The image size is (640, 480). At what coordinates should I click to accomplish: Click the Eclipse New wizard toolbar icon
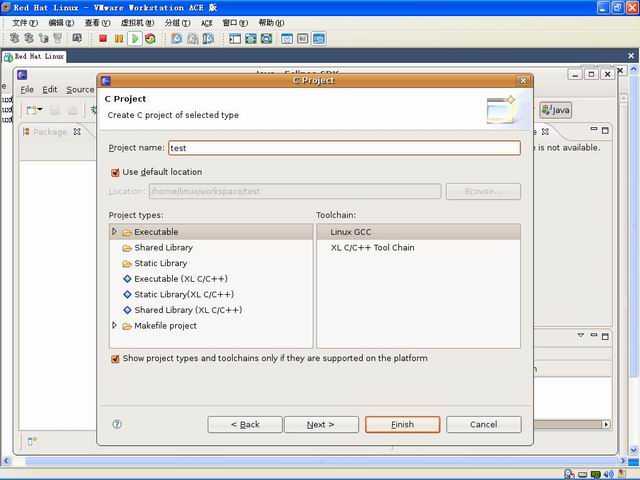(31, 109)
